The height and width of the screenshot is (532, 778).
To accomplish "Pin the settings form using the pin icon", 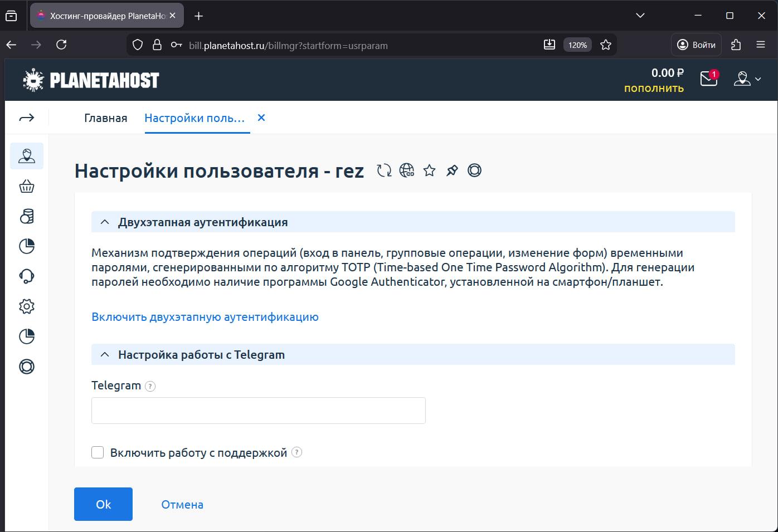I will (x=452, y=170).
